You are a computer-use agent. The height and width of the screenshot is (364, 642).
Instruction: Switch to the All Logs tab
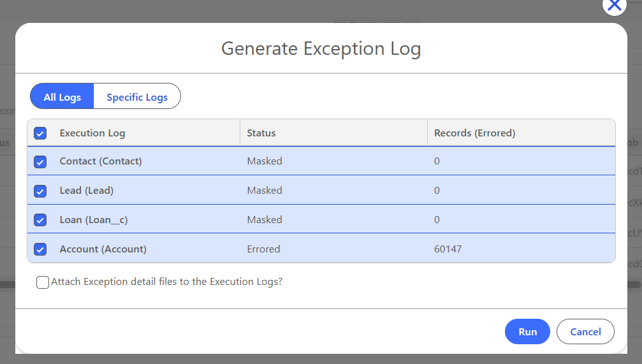[62, 97]
